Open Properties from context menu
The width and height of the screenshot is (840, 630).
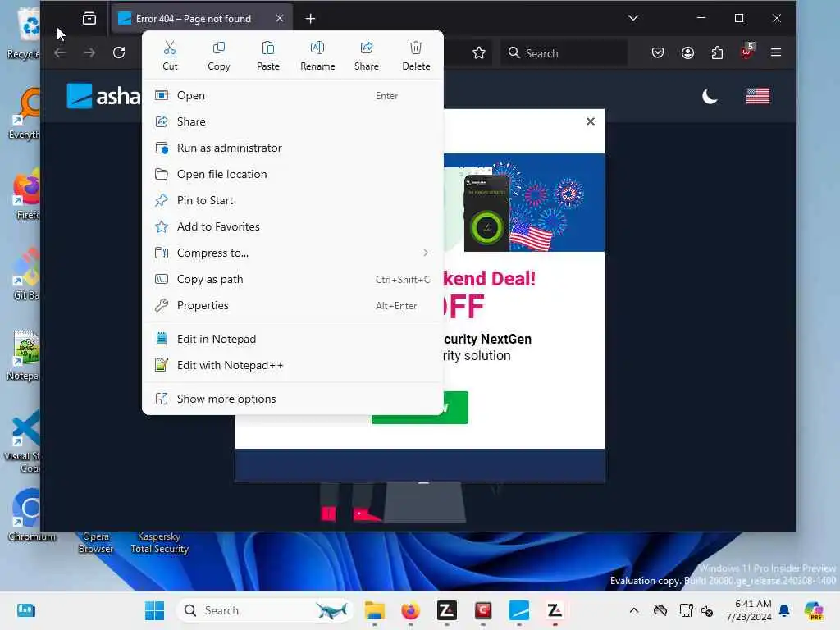click(293, 305)
